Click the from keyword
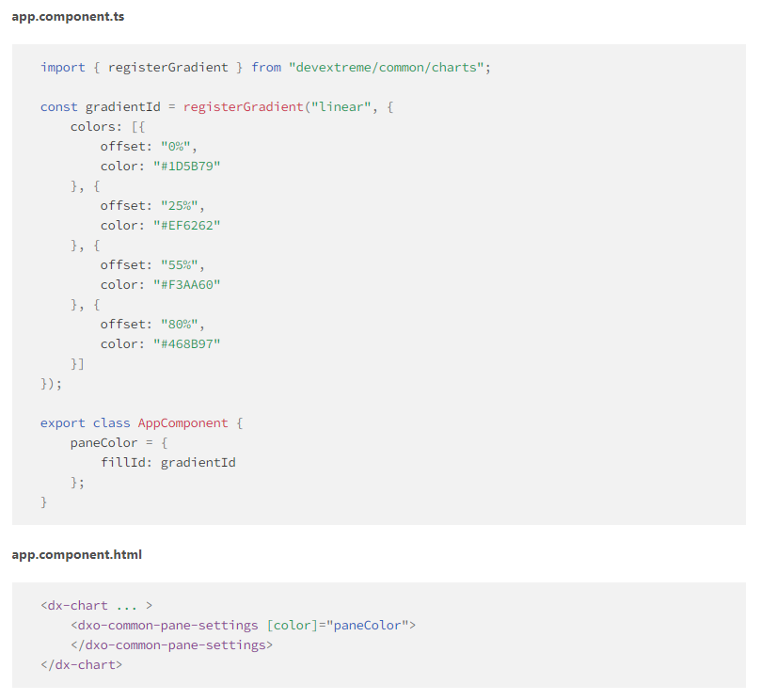The width and height of the screenshot is (761, 700). click(266, 67)
